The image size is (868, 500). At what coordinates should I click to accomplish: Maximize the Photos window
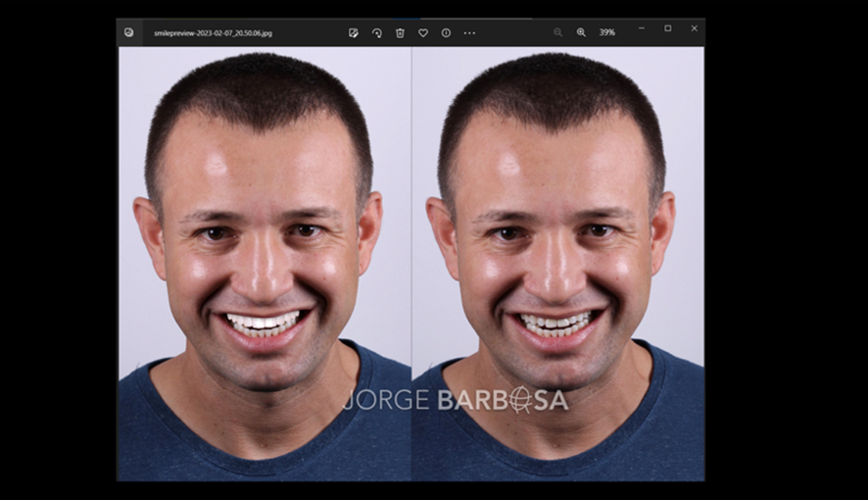pos(668,28)
